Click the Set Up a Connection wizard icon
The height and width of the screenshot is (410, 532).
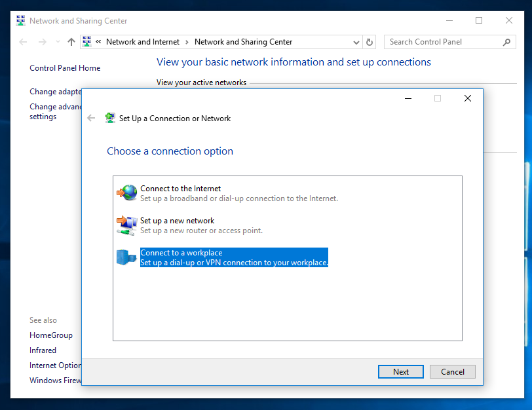(110, 118)
